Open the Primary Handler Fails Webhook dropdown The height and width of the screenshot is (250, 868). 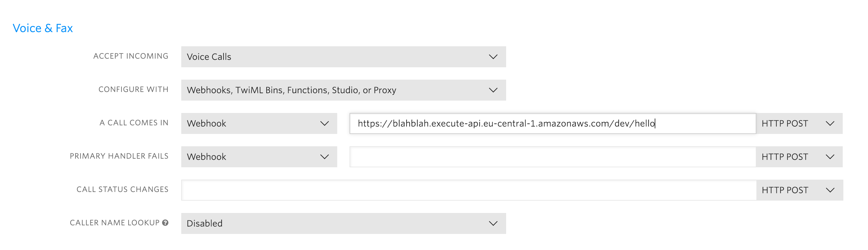click(x=259, y=157)
